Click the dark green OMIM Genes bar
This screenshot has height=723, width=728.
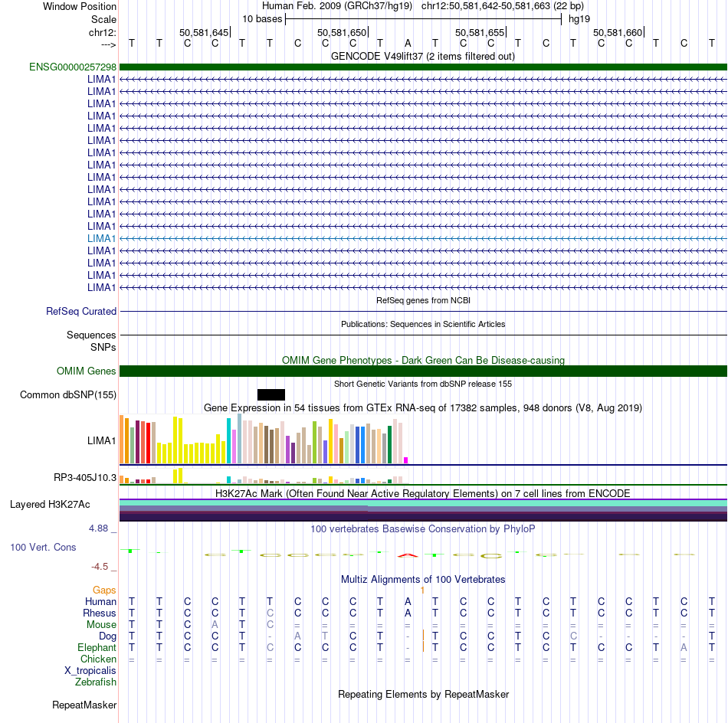(423, 371)
